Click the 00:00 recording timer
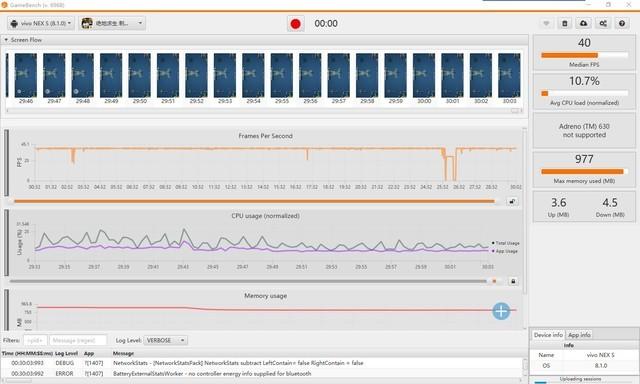Image resolution: width=640 pixels, height=384 pixels. (326, 24)
